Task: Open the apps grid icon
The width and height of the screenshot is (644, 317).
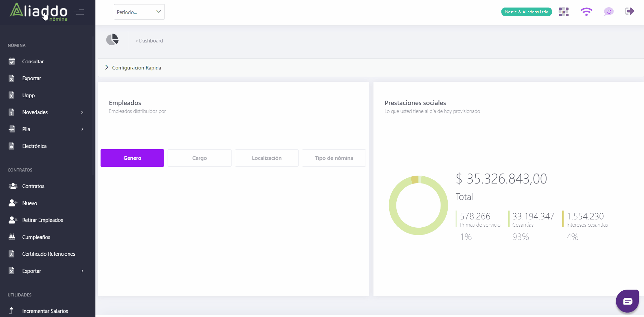Action: coord(564,12)
